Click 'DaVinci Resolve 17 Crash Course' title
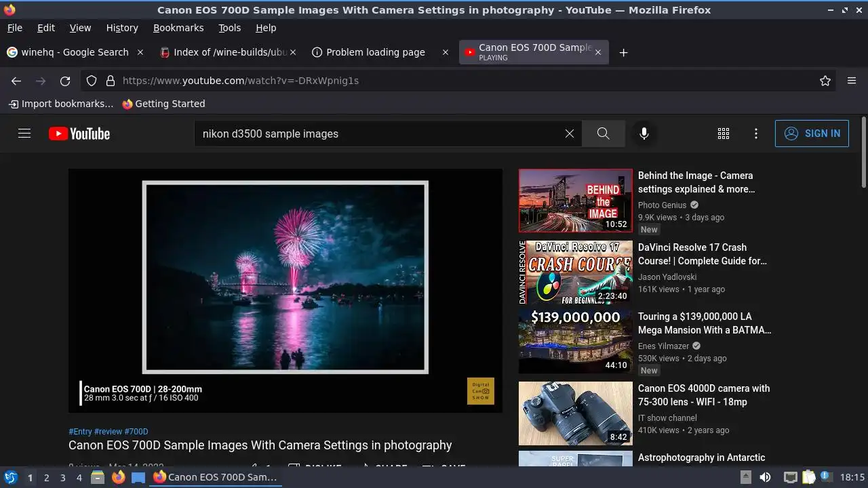 click(703, 254)
